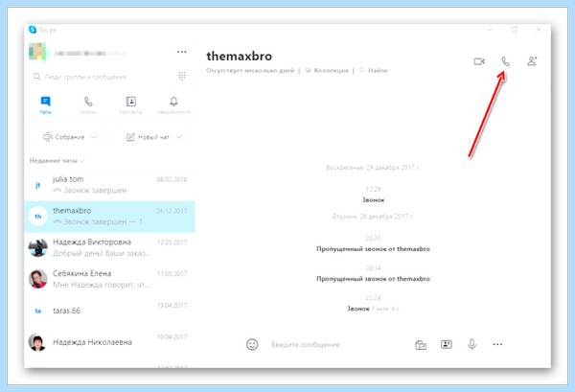Open the three-dots More menu beside profile
This screenshot has width=575, height=392.
pyautogui.click(x=181, y=52)
